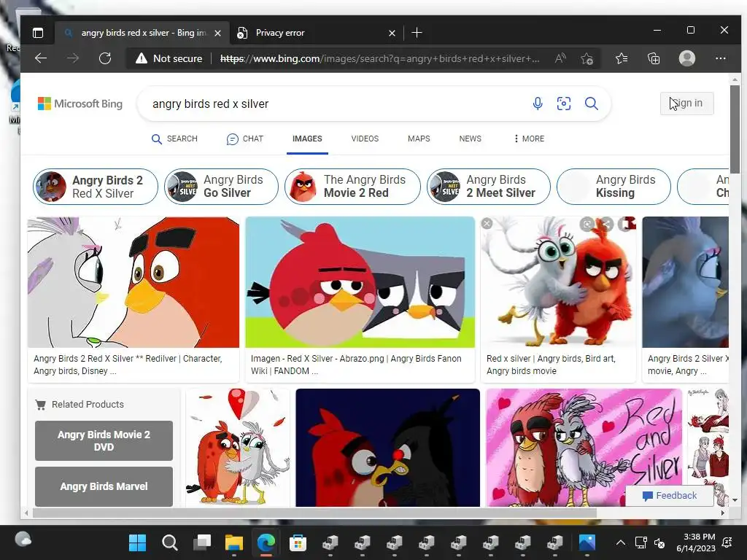Click the share icon on hugging birds image

point(606,223)
